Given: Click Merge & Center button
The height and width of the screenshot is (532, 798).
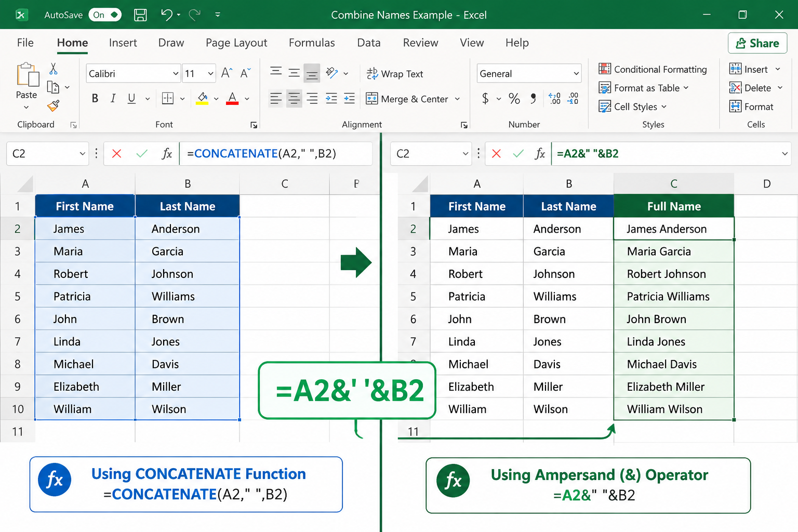Looking at the screenshot, I should pos(407,99).
